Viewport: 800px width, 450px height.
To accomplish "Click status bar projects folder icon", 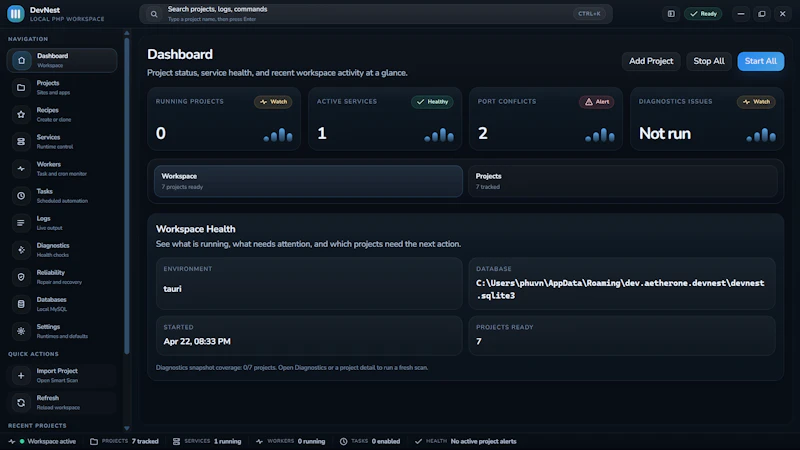I will click(x=94, y=441).
